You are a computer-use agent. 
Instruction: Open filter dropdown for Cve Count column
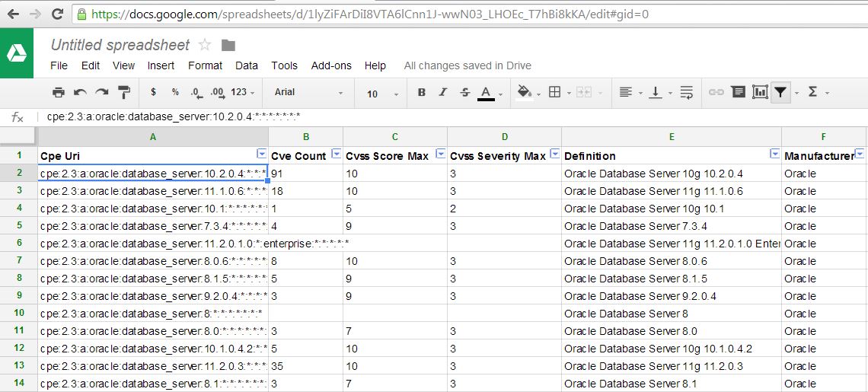(x=336, y=153)
